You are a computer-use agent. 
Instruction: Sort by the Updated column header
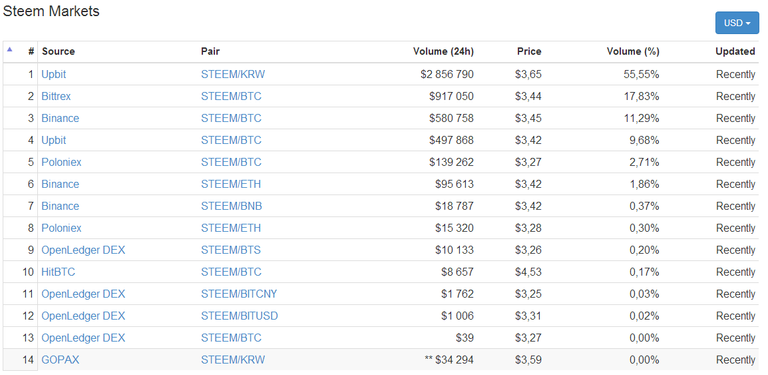(x=735, y=51)
